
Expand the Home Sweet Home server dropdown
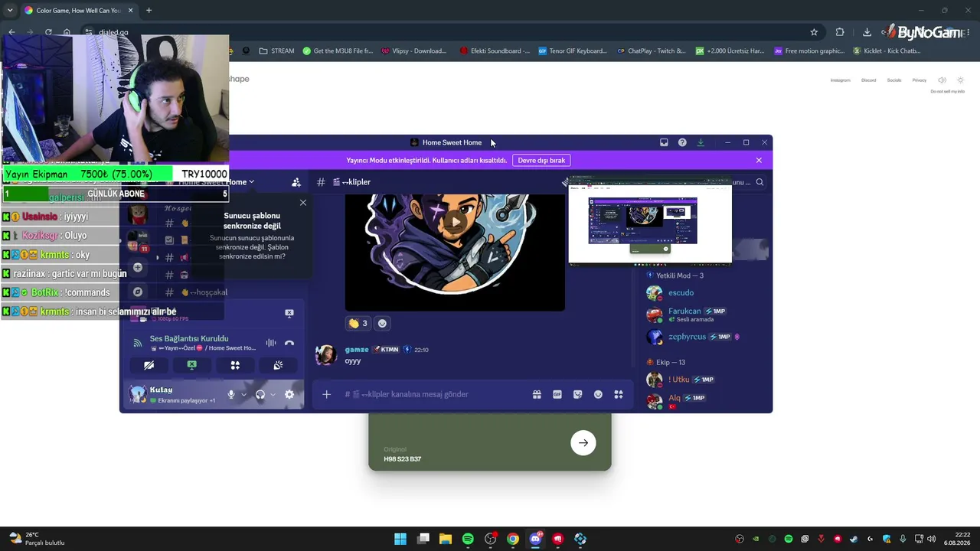click(251, 182)
